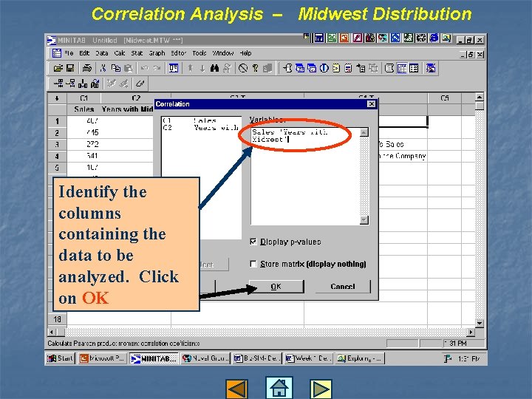This screenshot has height=399, width=532.
Task: Click the Close All Graphs icon
Action: (431, 68)
